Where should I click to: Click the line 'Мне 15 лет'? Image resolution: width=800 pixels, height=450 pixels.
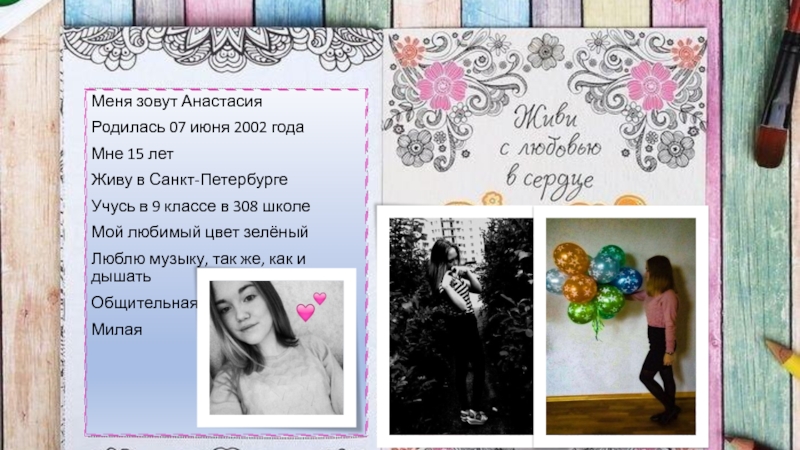[133, 154]
